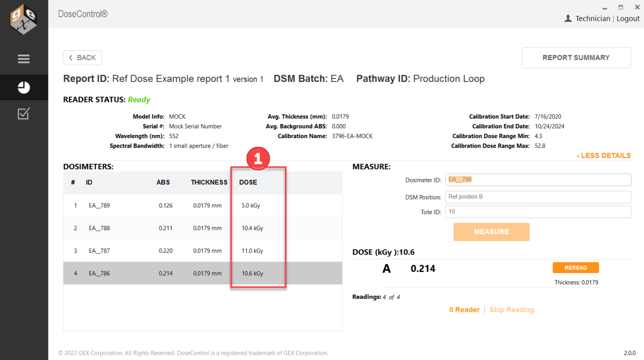
Task: Click calibration start date 7/16/2020
Action: coord(548,117)
